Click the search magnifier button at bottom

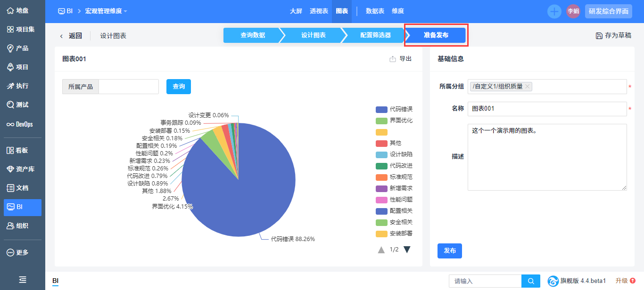coord(531,281)
